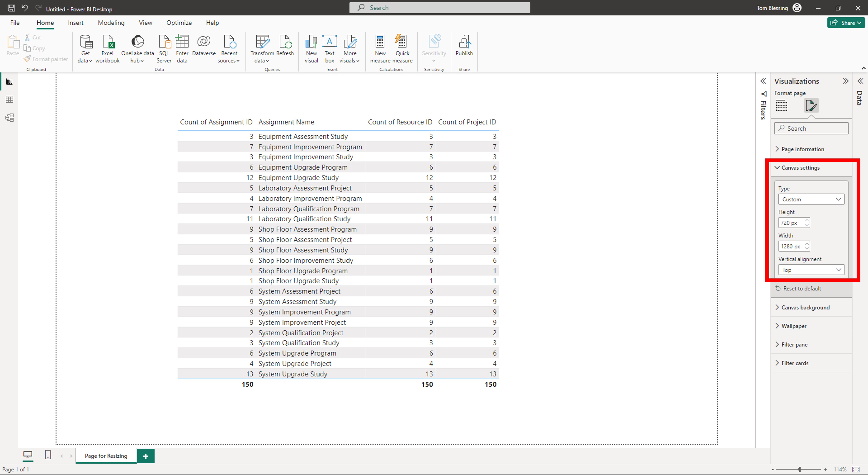Open the Excel workbook data source

(x=108, y=42)
